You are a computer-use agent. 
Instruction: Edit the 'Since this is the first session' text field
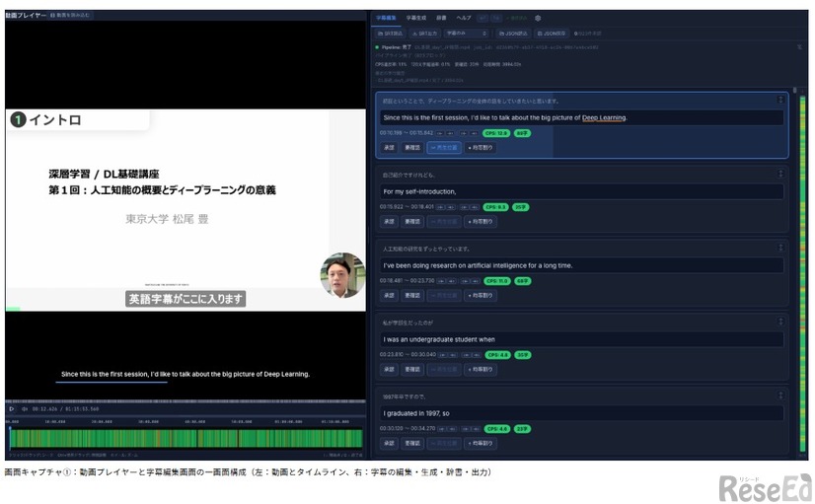(x=581, y=117)
